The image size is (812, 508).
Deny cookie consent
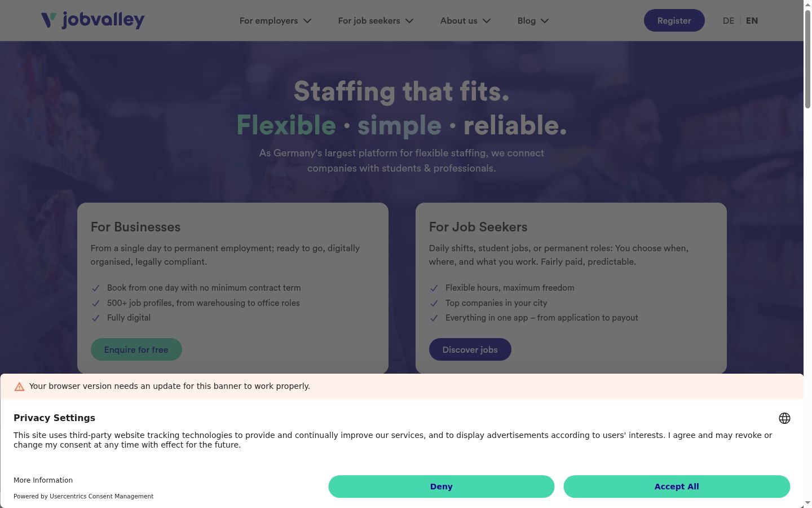pos(441,487)
